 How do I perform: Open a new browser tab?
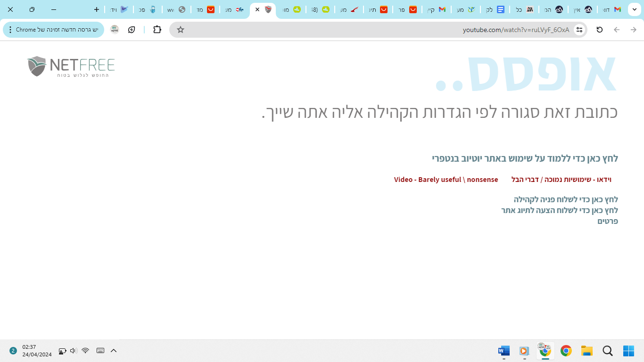pos(96,9)
